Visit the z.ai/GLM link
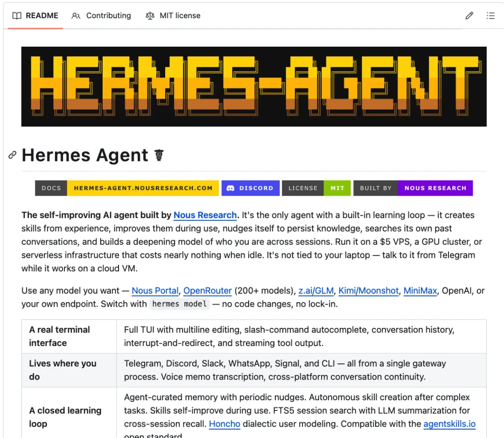 316,291
